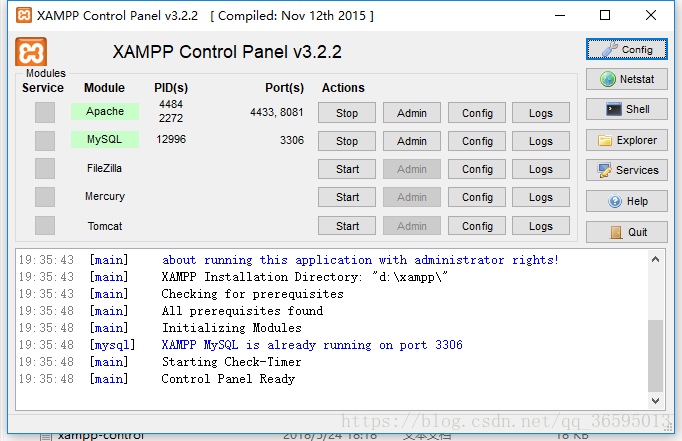Launch Shell from the terminal icon
The image size is (682, 441).
click(626, 109)
